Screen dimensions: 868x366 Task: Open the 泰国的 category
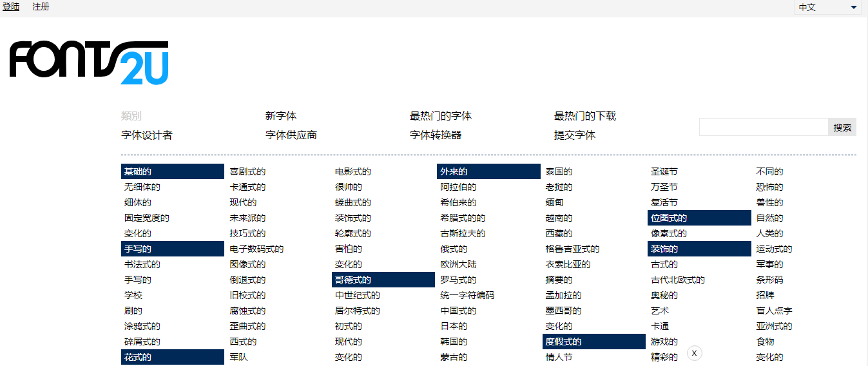coord(559,171)
